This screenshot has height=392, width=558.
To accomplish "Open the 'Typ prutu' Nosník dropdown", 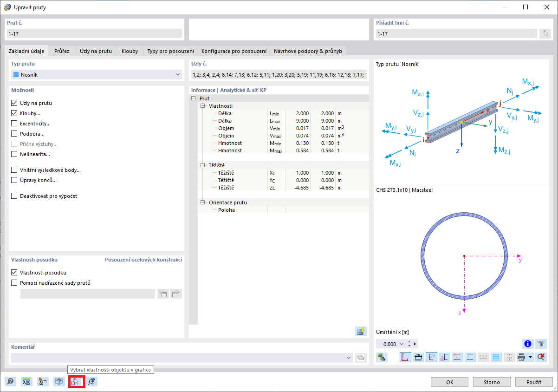I will [97, 74].
